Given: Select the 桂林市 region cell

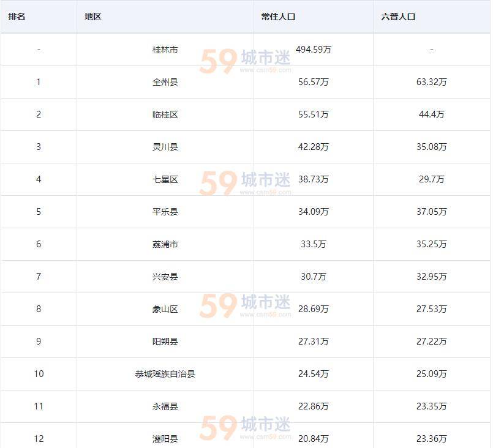Looking at the screenshot, I should [165, 50].
